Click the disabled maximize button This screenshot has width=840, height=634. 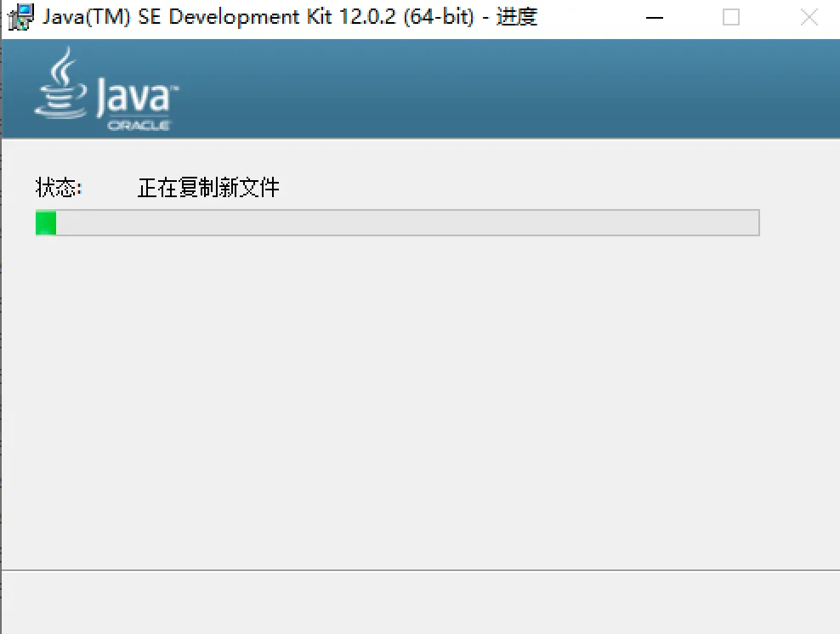pos(730,18)
